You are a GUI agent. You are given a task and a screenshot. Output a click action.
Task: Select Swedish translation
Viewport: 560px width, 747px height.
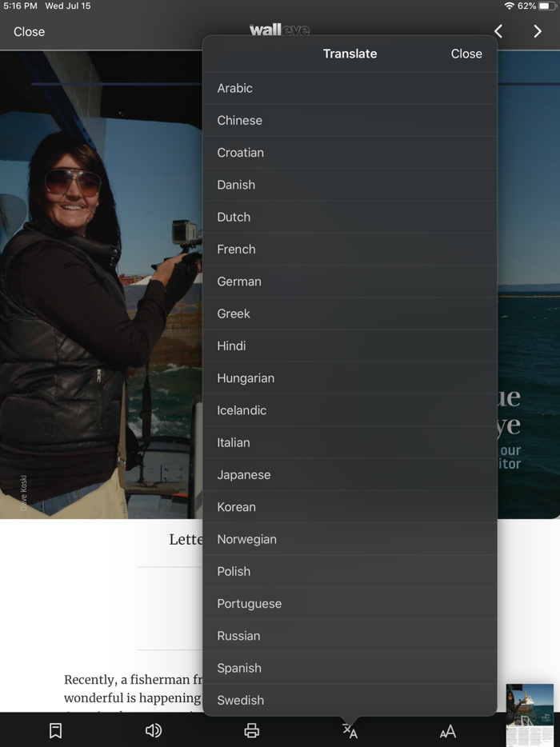coord(350,700)
